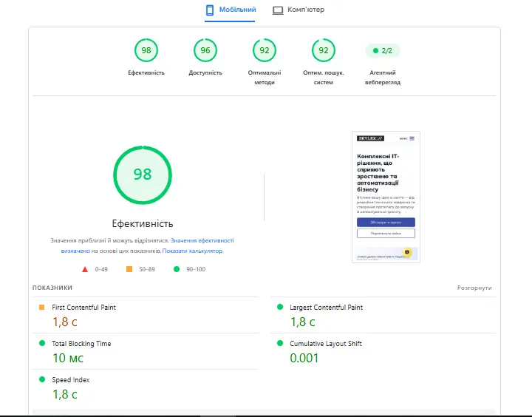Image resolution: width=532 pixels, height=417 pixels.
Task: Click the Доступність label
Action: pyautogui.click(x=205, y=72)
